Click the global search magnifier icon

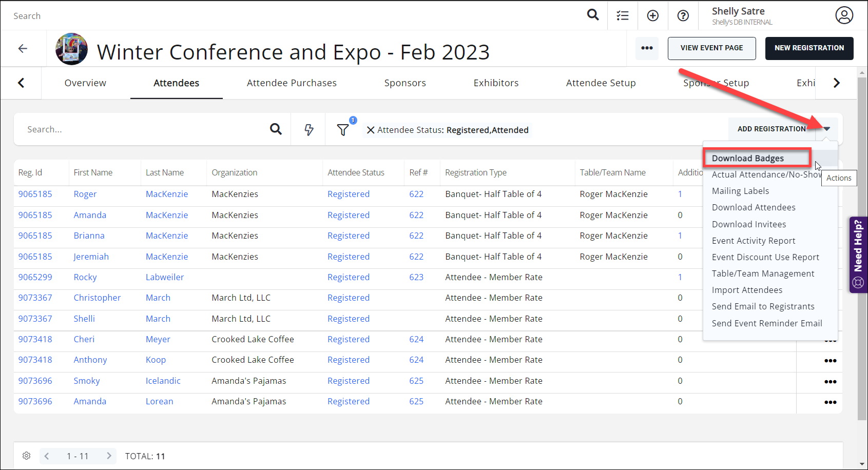pos(593,15)
